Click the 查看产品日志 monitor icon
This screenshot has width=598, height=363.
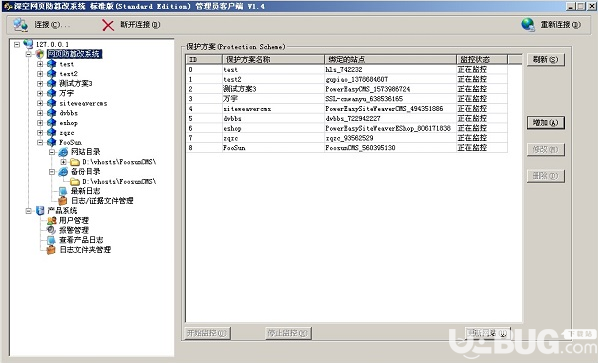(x=51, y=240)
